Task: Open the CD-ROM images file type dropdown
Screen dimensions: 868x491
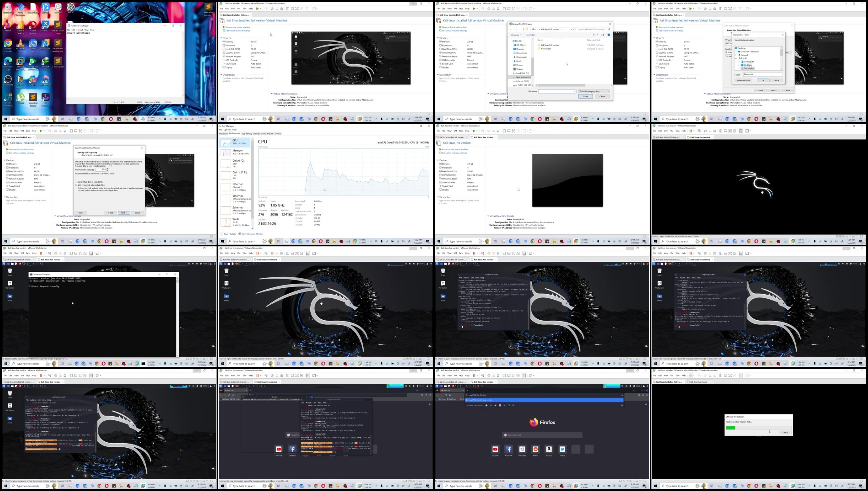Action: click(593, 92)
